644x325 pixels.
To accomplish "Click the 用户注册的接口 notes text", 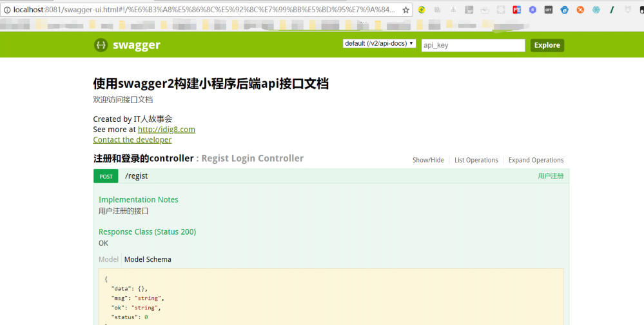I will pos(123,212).
